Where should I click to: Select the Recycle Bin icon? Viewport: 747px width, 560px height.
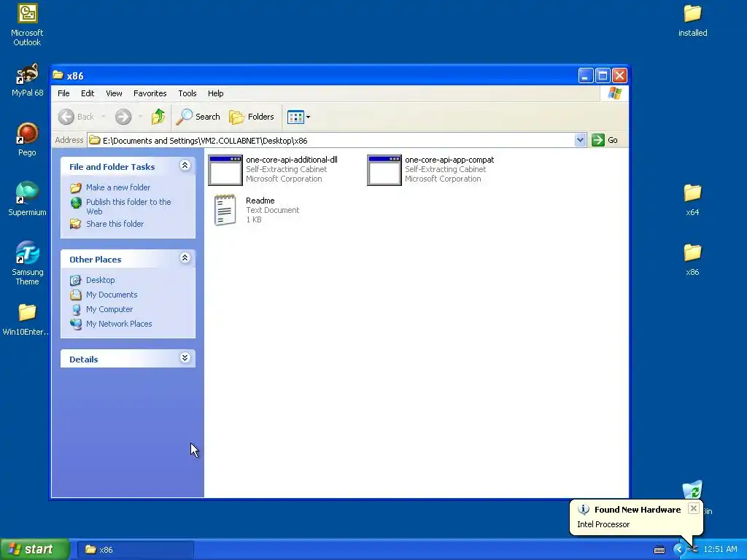pyautogui.click(x=692, y=490)
